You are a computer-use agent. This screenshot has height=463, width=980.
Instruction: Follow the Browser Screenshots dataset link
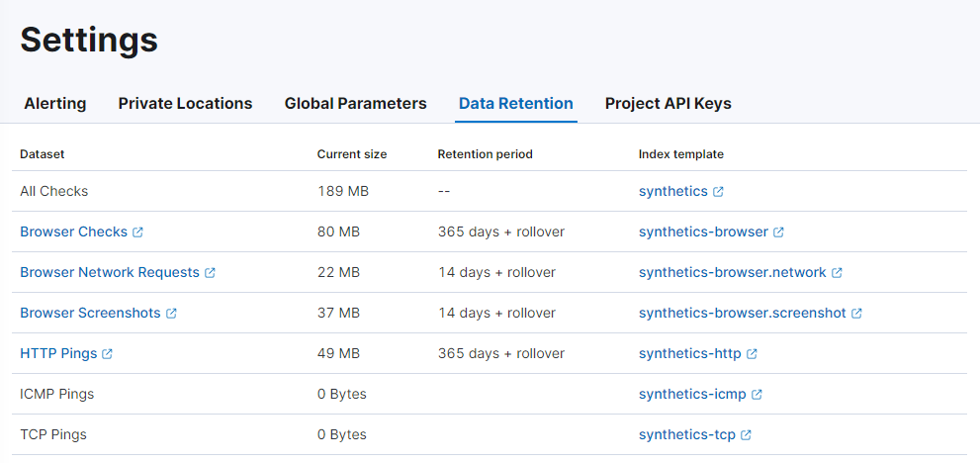pos(90,313)
